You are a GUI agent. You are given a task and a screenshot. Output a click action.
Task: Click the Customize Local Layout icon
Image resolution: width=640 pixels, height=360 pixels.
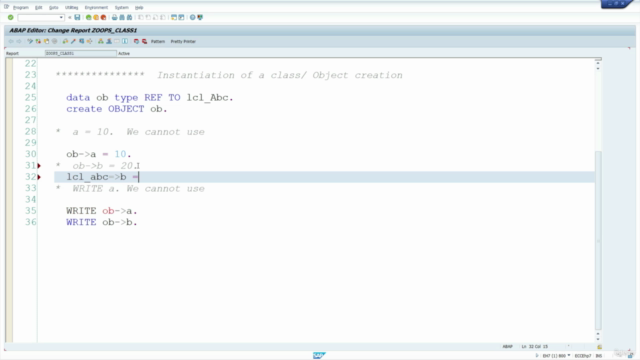(x=200, y=18)
